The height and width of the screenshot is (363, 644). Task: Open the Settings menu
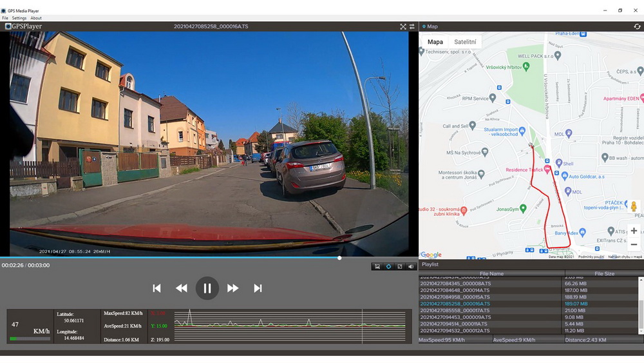point(19,18)
